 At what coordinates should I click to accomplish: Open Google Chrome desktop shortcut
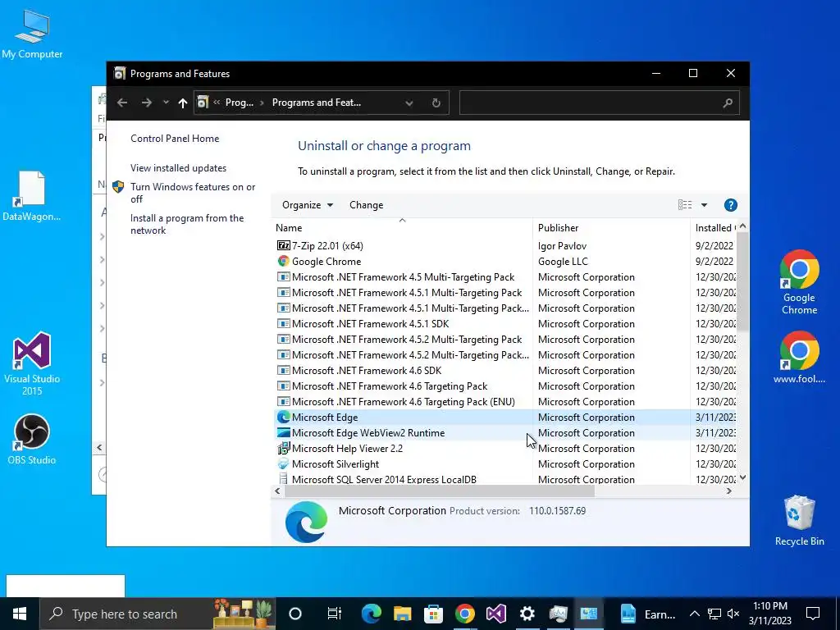[799, 282]
